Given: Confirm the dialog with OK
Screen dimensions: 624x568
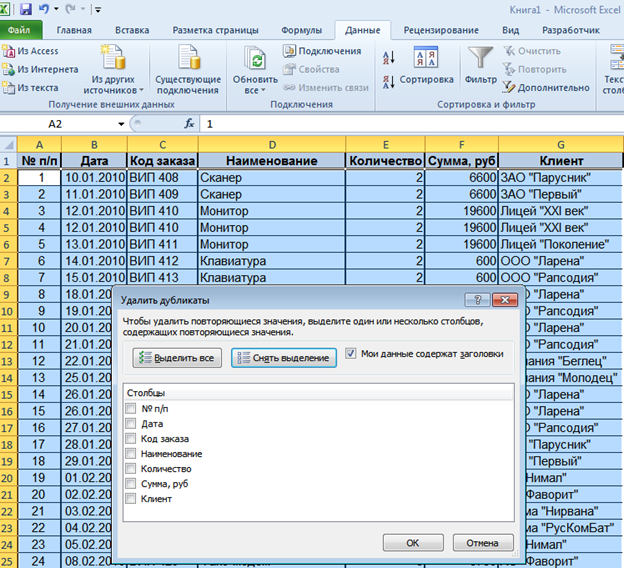Looking at the screenshot, I should click(412, 542).
